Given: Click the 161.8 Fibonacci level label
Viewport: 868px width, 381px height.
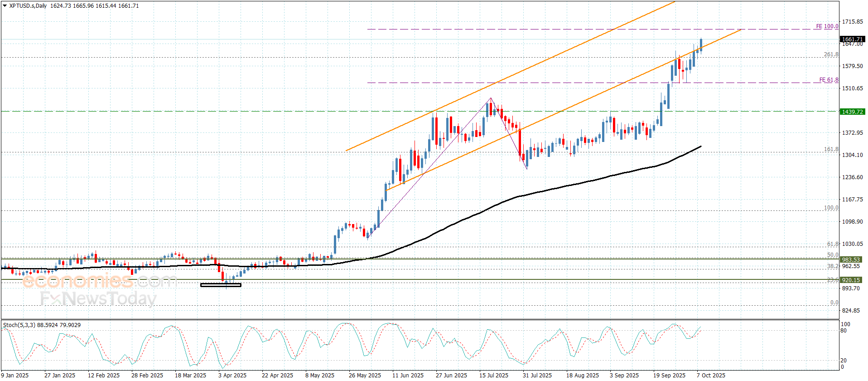Looking at the screenshot, I should coord(830,149).
